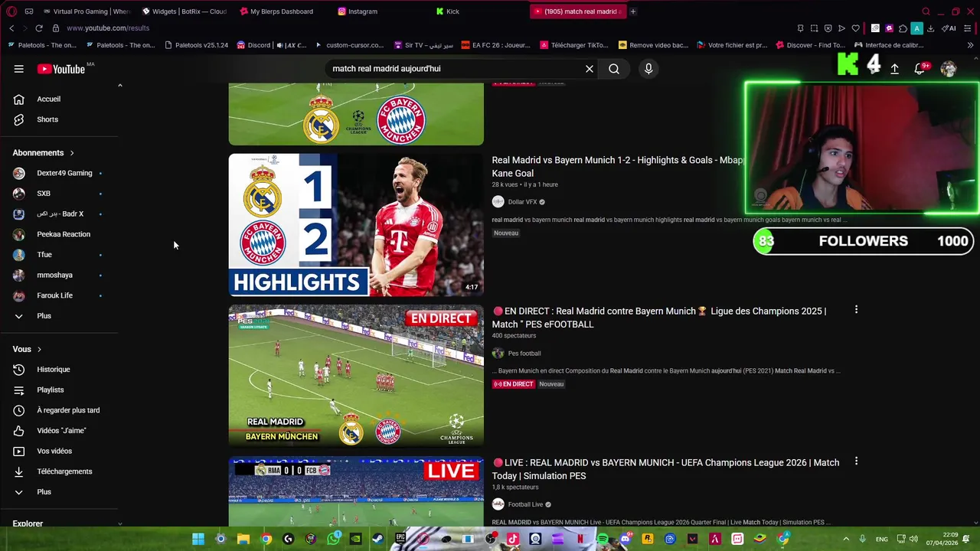This screenshot has height=551, width=980.
Task: Open Football Live channel link
Action: [525, 504]
